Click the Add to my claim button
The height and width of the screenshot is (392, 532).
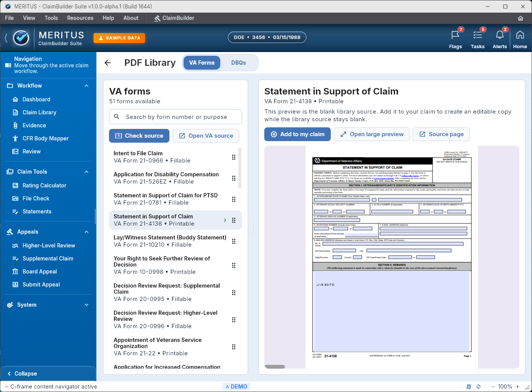point(297,134)
